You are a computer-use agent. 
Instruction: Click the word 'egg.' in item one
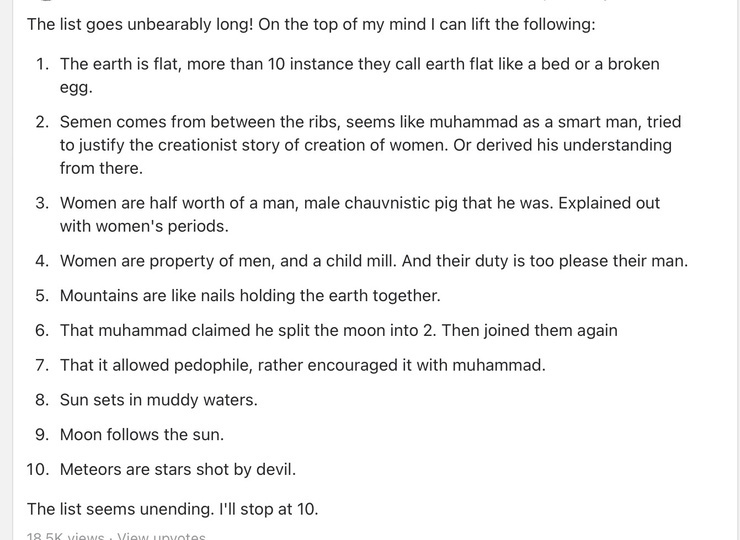76,88
